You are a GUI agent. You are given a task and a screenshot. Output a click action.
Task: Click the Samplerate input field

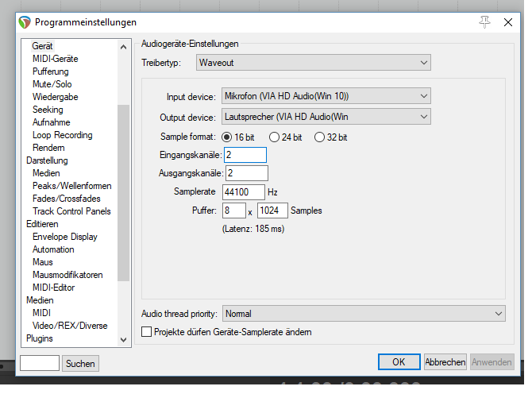click(244, 192)
